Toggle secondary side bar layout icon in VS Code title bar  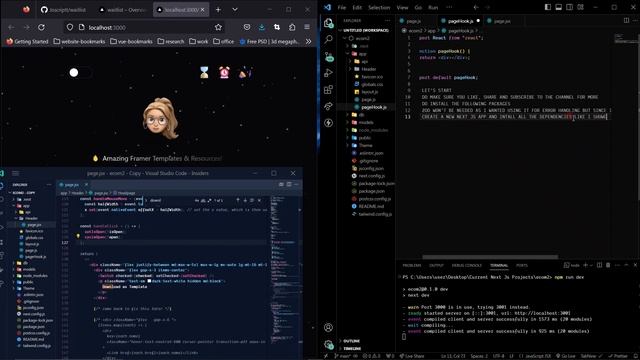pos(569,7)
